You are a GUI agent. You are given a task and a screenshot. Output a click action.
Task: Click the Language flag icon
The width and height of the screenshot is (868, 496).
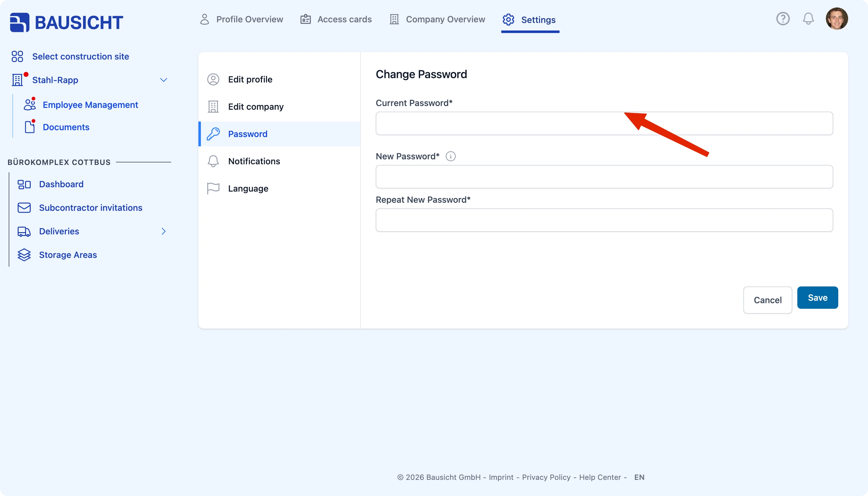[213, 188]
